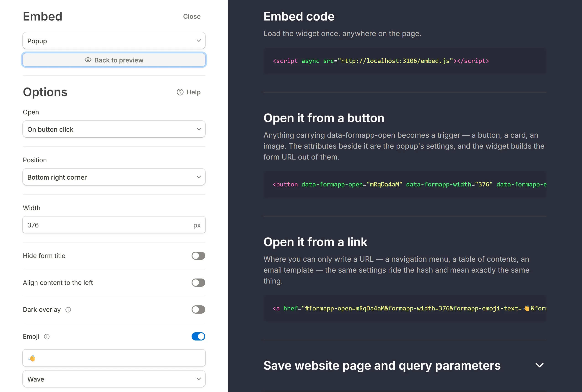Click the Hide form title label
Image resolution: width=582 pixels, height=392 pixels.
(44, 256)
